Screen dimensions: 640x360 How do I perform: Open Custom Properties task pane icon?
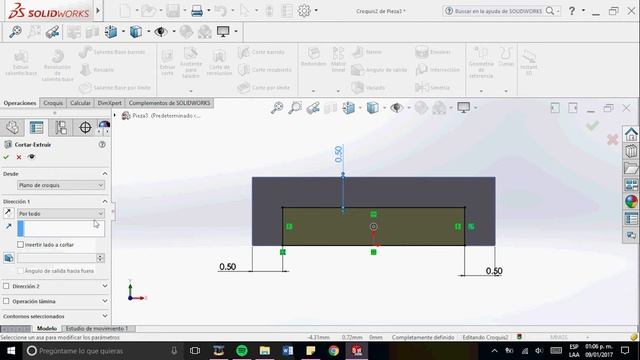pos(631,219)
